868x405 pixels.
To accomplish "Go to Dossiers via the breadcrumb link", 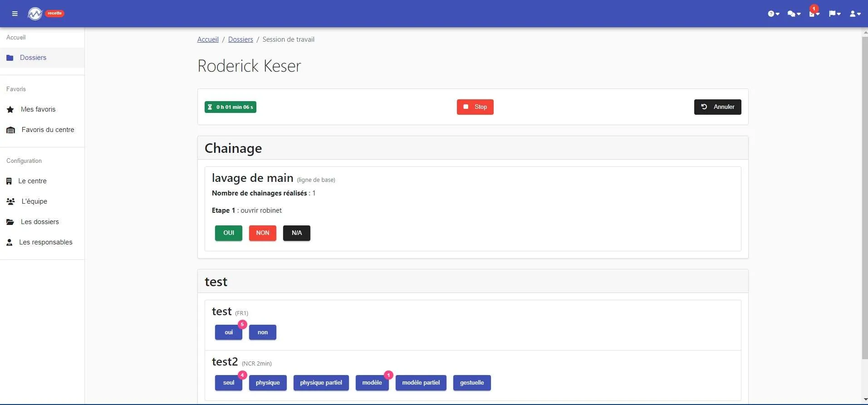I will point(240,39).
